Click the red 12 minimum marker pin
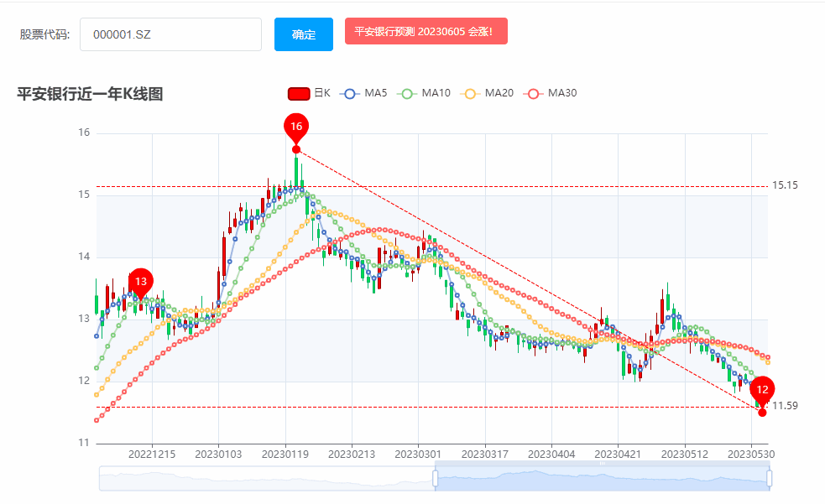The image size is (825, 504). (x=762, y=391)
